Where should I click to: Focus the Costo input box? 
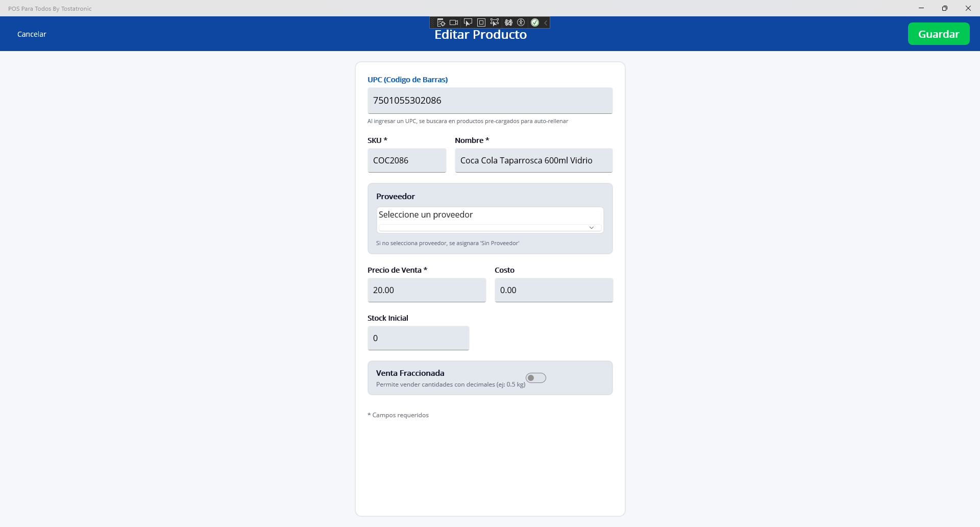(553, 290)
